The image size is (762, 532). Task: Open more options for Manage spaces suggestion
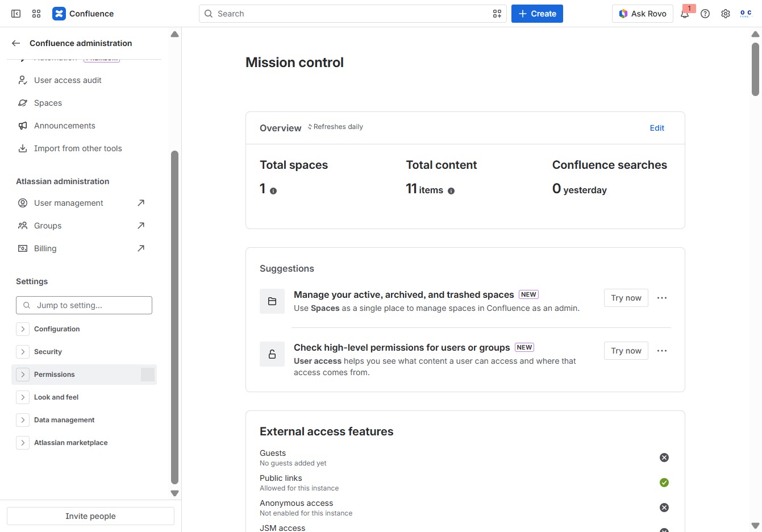(x=662, y=298)
